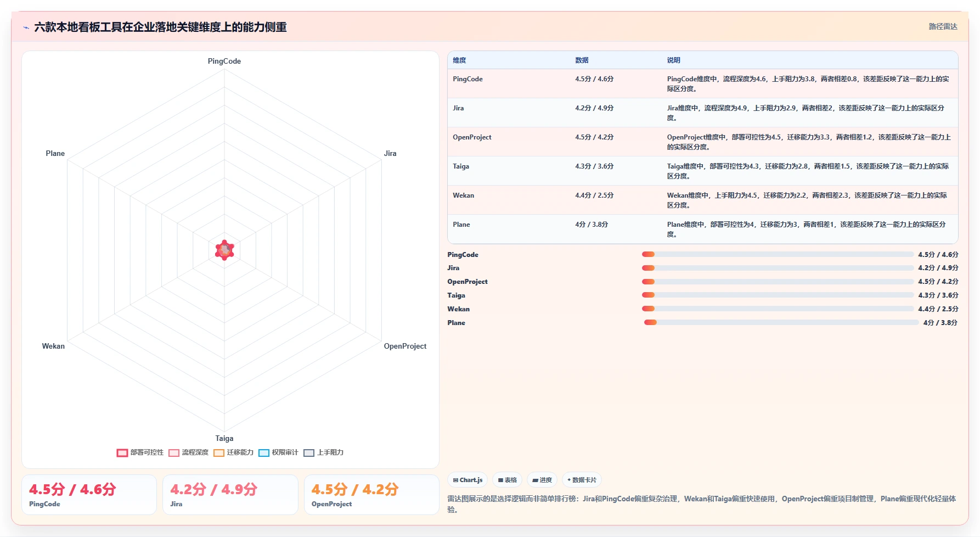Click the Jira radar axis label
The height and width of the screenshot is (537, 980).
390,153
